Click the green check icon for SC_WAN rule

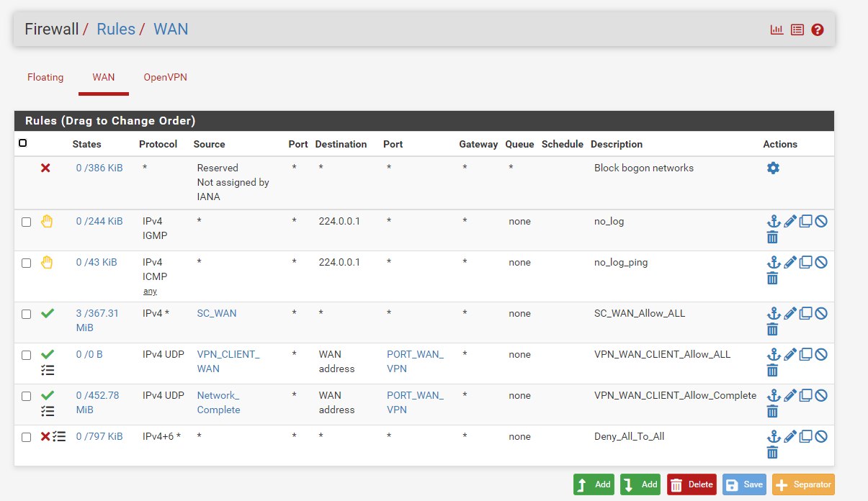point(48,313)
